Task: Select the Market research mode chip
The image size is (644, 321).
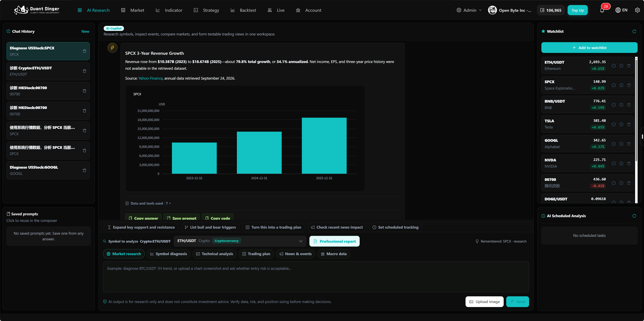Action: pos(124,254)
